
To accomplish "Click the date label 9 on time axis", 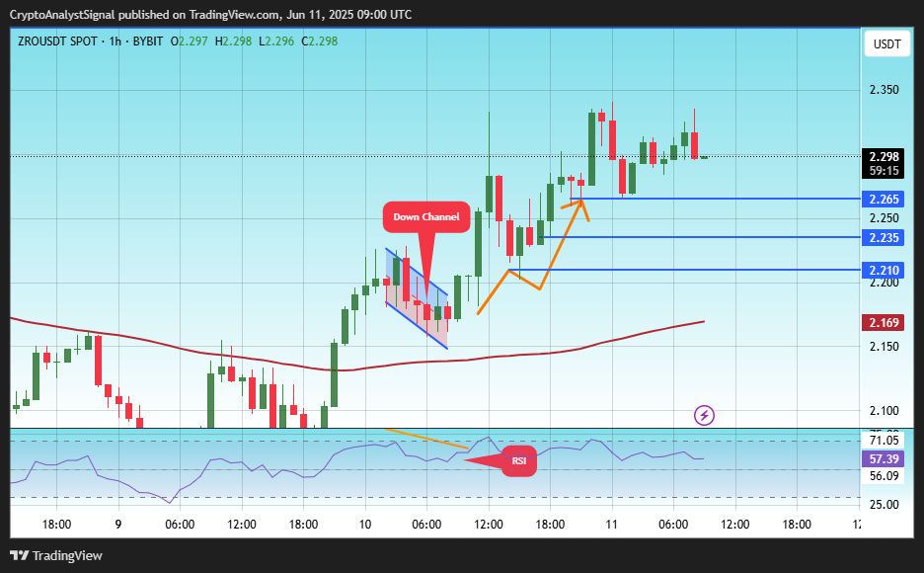I will [x=118, y=524].
